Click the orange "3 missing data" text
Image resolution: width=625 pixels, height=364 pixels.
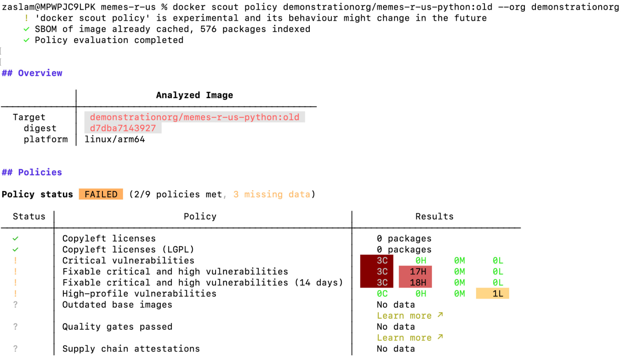click(x=272, y=194)
